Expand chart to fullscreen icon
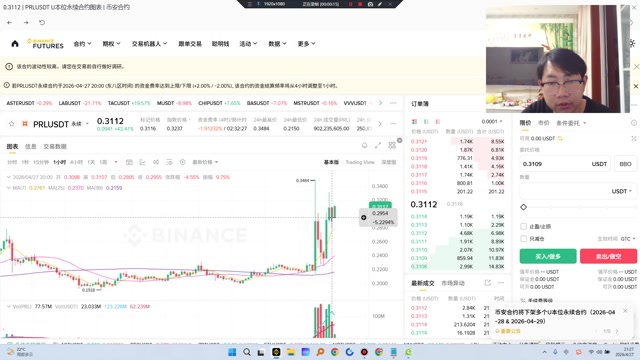This screenshot has width=640, height=360. pos(378,145)
